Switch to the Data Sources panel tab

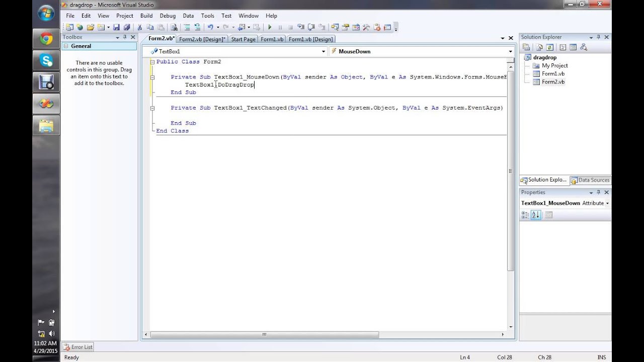click(590, 180)
